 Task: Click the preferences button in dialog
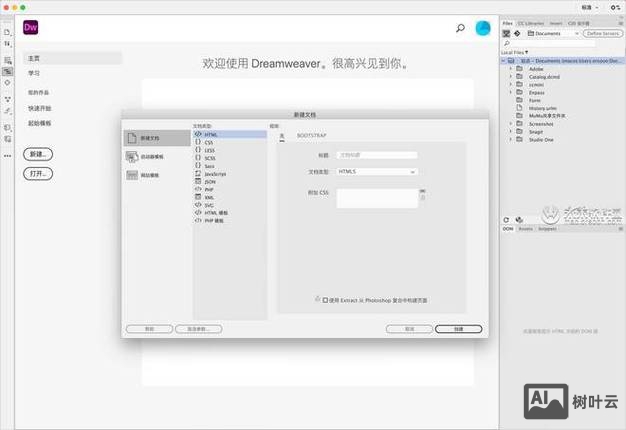pos(198,329)
